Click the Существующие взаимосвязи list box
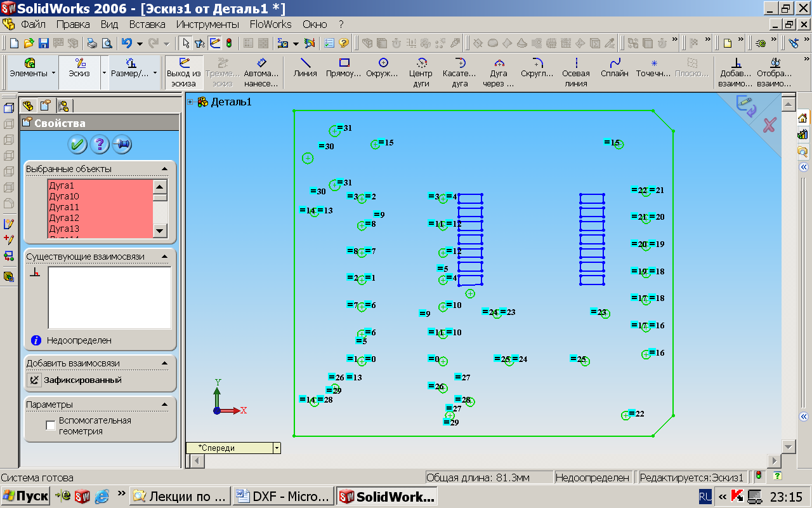 [x=109, y=297]
